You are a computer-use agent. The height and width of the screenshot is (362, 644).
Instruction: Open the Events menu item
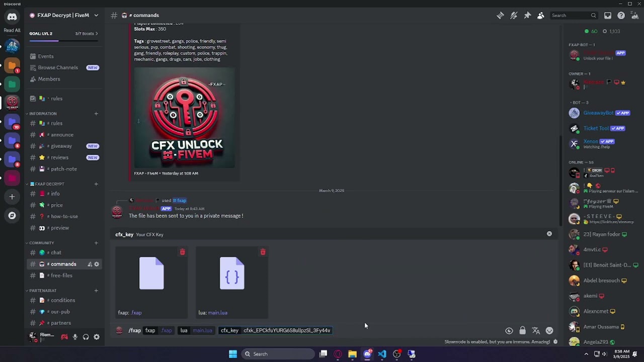[64, 56]
